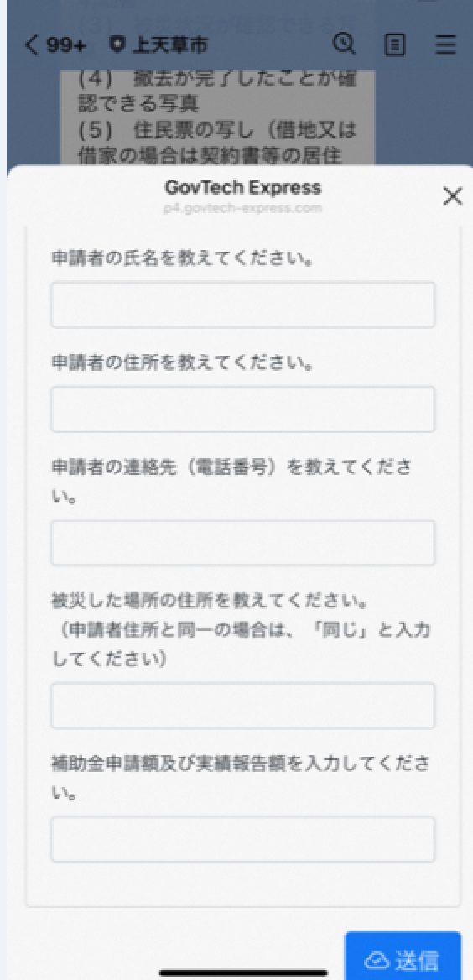Image resolution: width=473 pixels, height=980 pixels.
Task: Focus the applicant name (氏名) field
Action: [242, 305]
